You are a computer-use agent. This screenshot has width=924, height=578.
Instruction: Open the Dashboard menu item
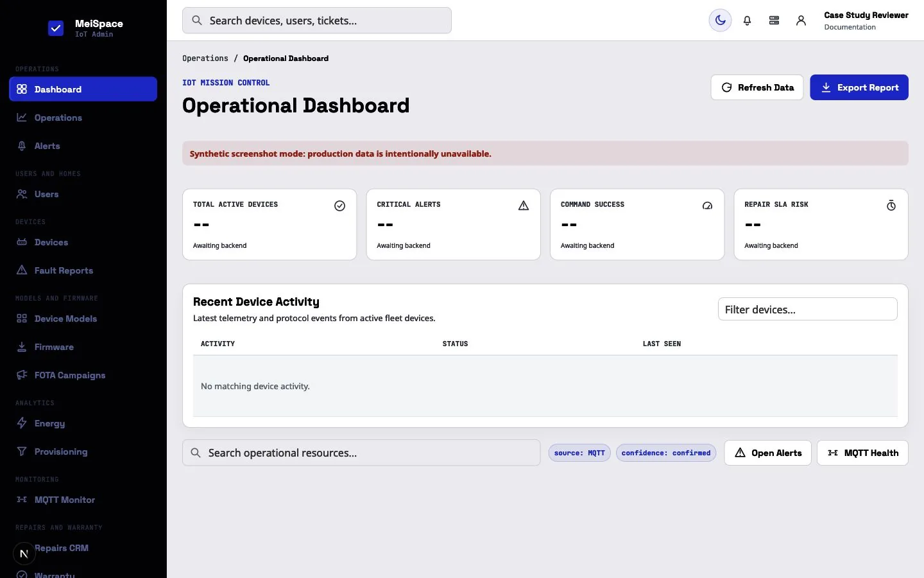click(83, 89)
